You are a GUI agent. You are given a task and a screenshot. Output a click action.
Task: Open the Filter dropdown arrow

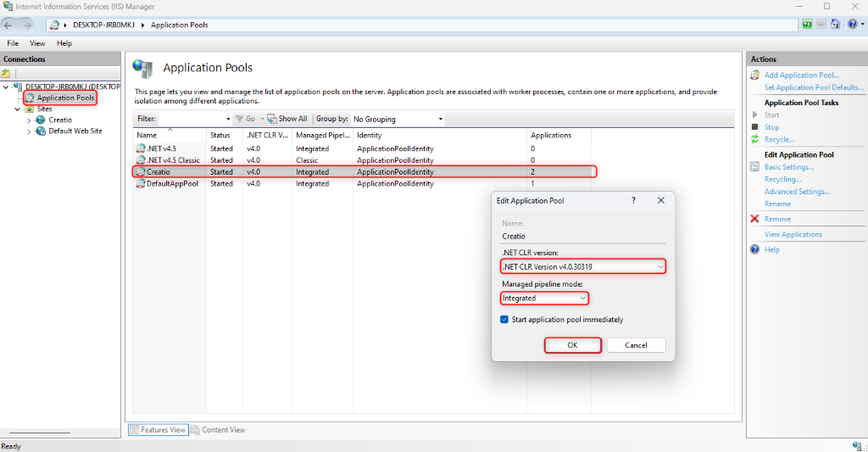(x=228, y=119)
